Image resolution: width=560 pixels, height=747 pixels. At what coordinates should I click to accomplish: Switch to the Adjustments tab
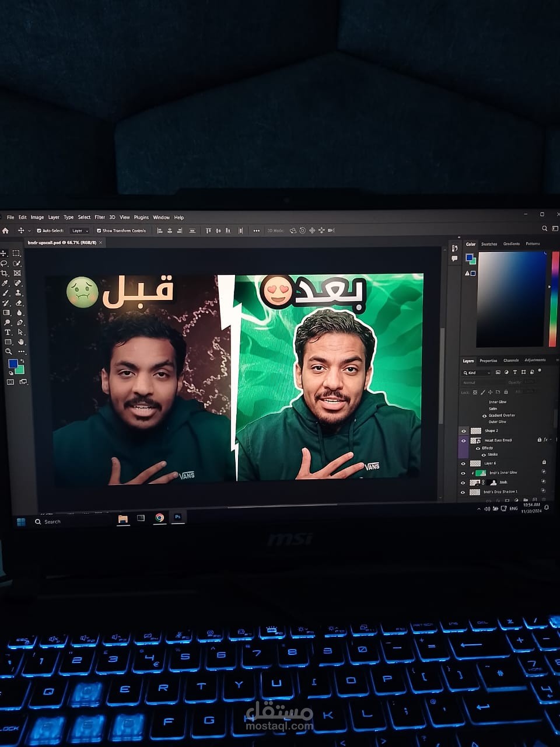(535, 360)
